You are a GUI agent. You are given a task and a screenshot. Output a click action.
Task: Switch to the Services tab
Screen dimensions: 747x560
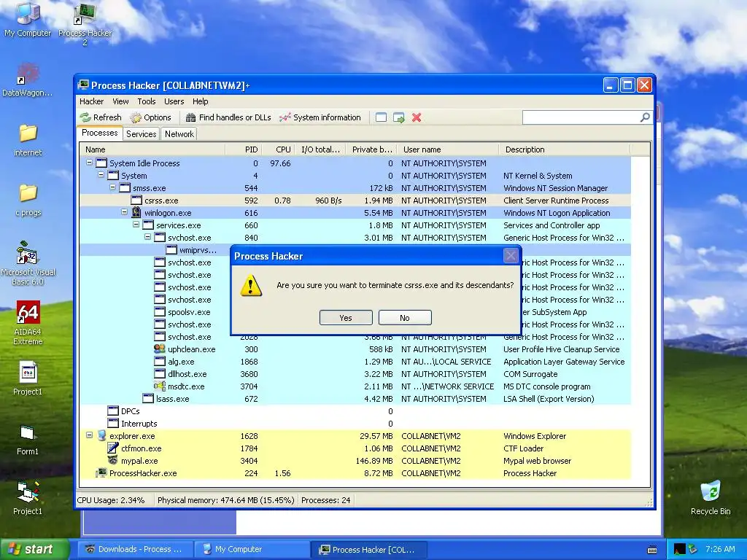tap(141, 134)
